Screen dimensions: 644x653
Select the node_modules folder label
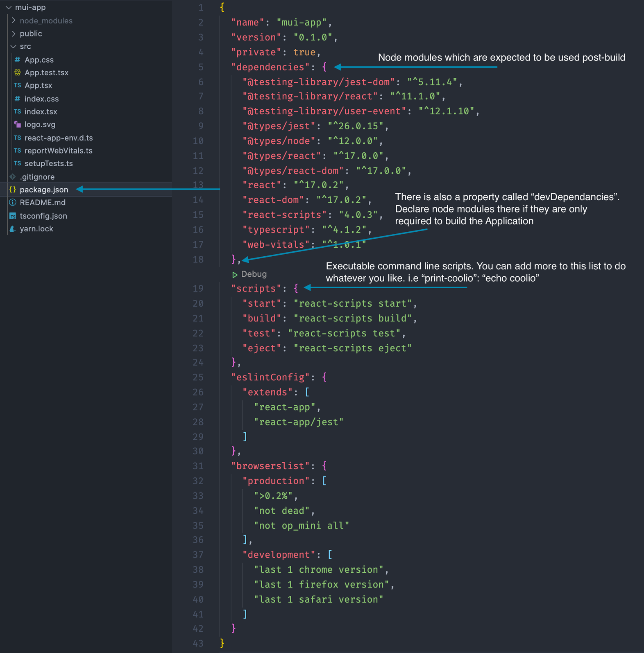[x=46, y=20]
